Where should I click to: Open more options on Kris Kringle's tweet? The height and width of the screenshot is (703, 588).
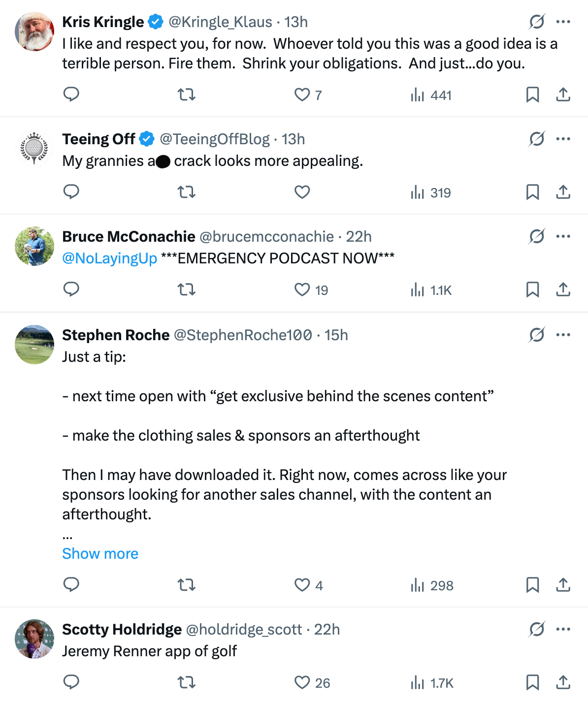click(563, 22)
